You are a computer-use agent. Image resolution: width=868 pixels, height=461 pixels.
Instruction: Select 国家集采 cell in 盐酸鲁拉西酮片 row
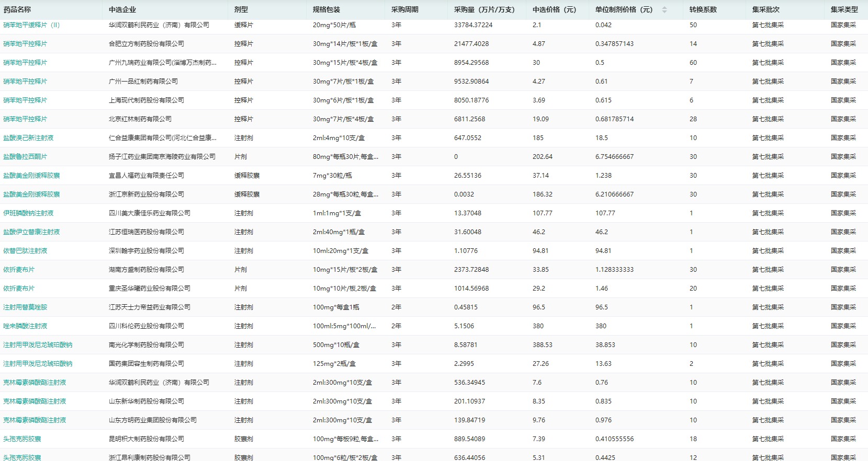point(843,157)
